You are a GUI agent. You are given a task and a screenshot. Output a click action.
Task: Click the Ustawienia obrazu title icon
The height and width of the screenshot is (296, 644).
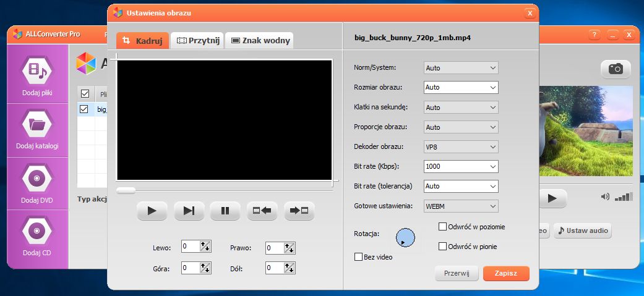point(118,13)
